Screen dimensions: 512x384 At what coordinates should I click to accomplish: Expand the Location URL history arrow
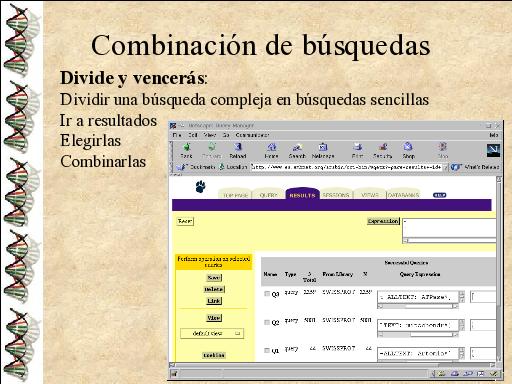tap(445, 167)
